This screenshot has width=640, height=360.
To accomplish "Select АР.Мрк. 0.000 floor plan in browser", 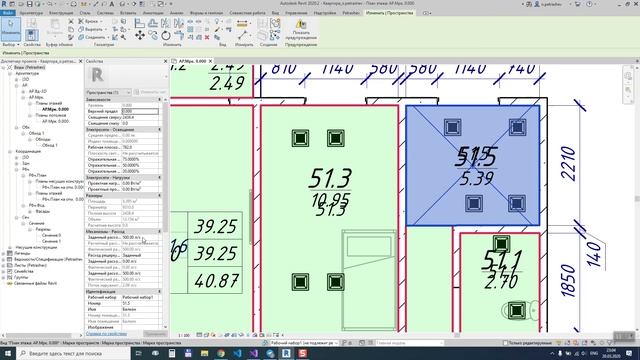I will [x=55, y=109].
